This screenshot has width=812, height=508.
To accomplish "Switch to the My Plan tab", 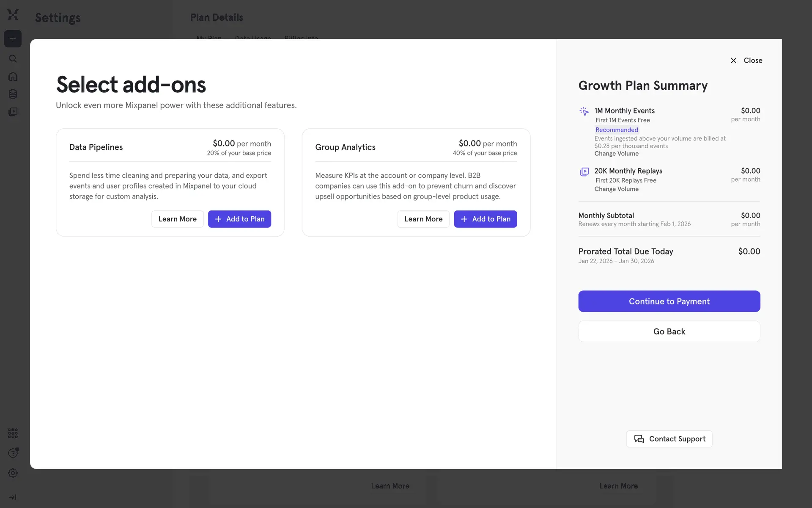I will tap(208, 39).
